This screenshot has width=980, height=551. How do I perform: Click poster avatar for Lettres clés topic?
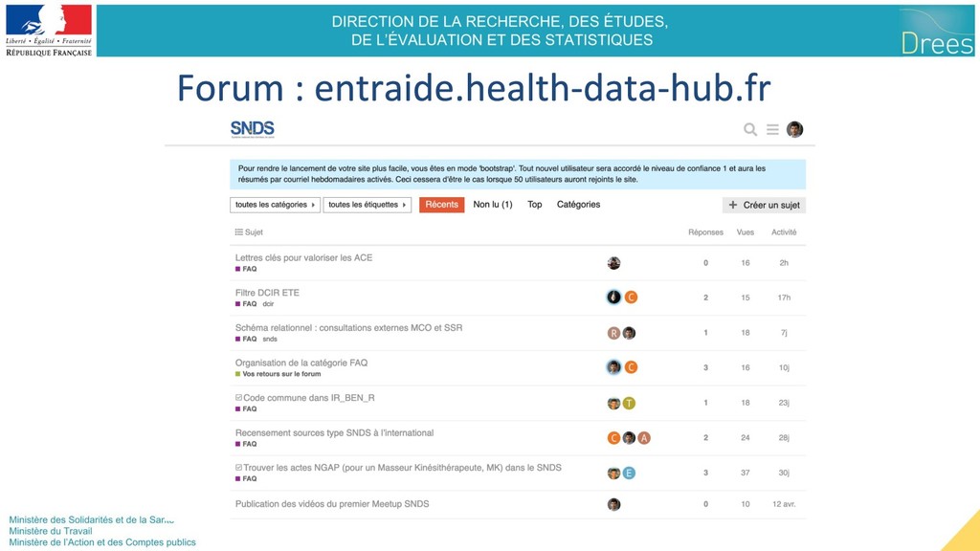point(613,263)
